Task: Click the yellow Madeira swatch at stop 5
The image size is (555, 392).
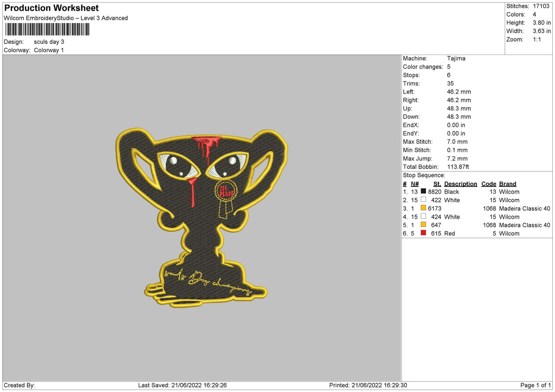Action: pyautogui.click(x=423, y=225)
